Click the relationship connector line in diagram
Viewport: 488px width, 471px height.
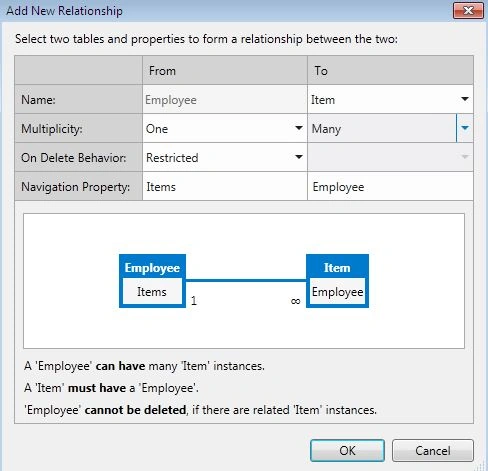246,280
